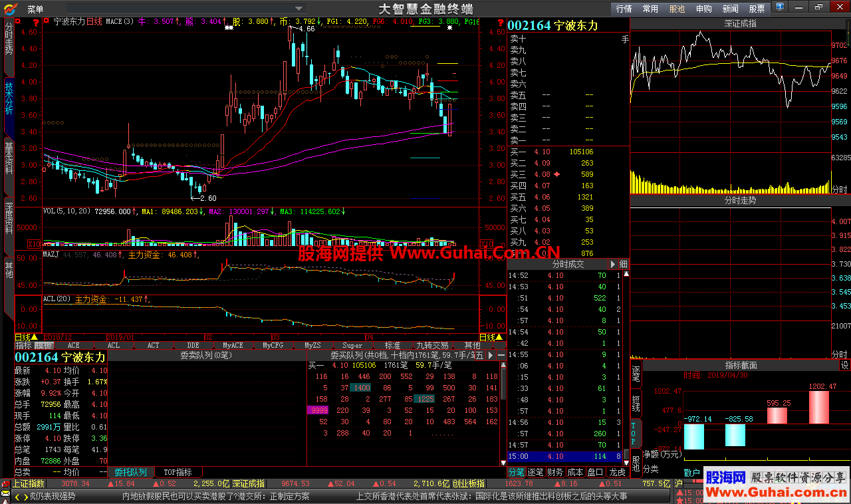
Task: Switch to 龙虎 bottom tab
Action: coord(617,472)
